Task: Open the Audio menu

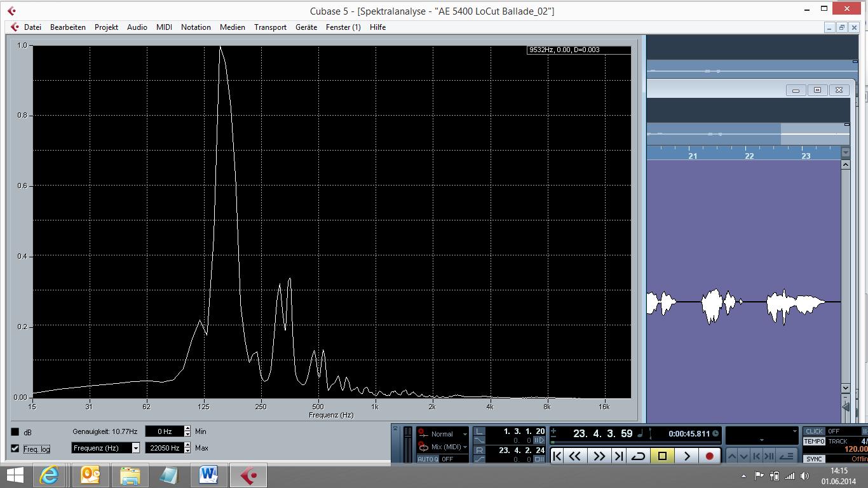Action: click(x=137, y=27)
